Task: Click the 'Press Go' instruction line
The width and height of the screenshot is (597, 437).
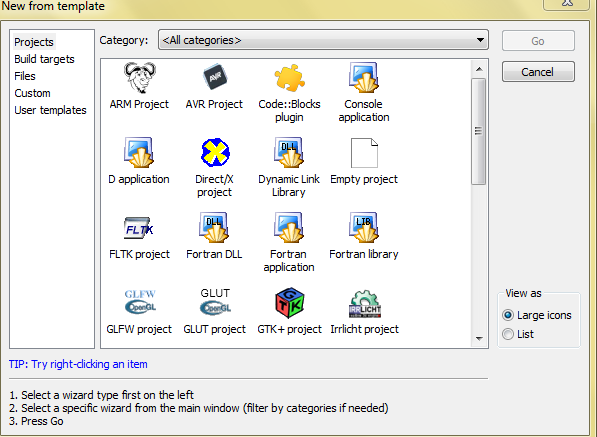Action: point(36,421)
